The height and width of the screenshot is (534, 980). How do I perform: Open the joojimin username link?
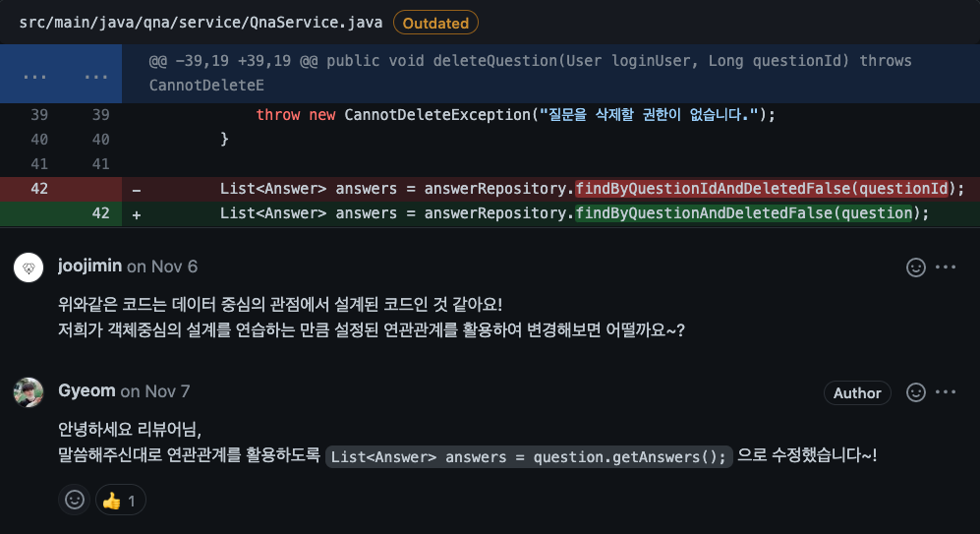[x=90, y=267]
